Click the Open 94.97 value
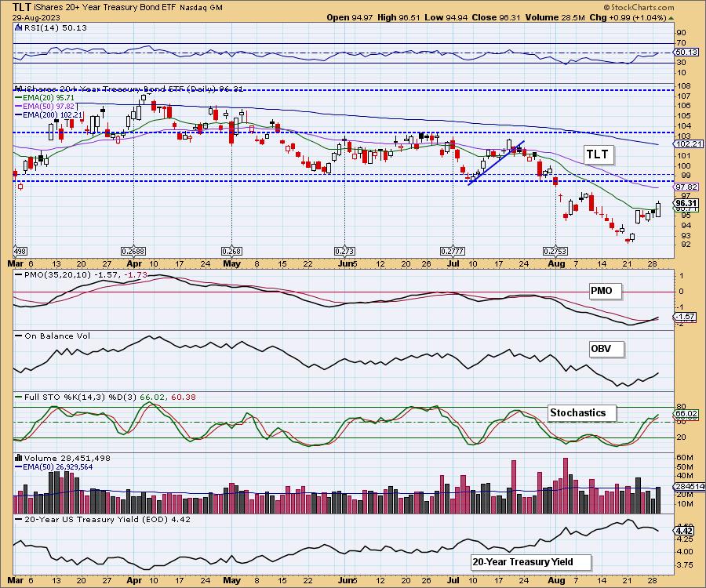 point(349,17)
